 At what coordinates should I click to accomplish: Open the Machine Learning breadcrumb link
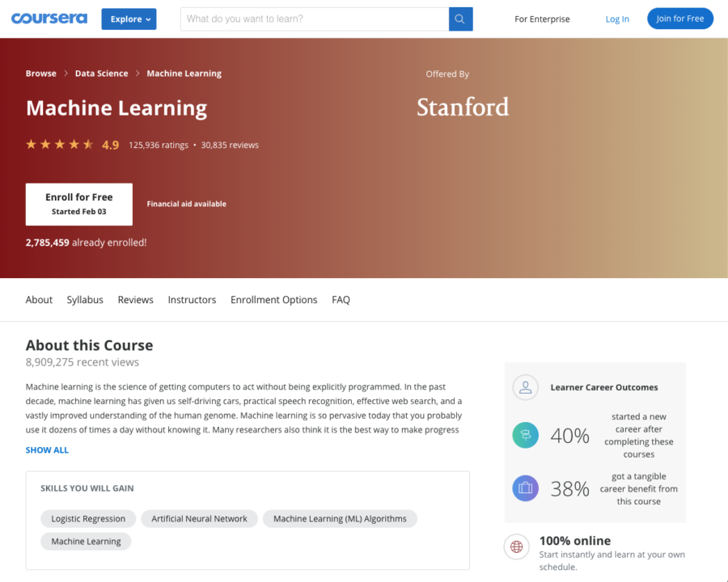click(184, 74)
